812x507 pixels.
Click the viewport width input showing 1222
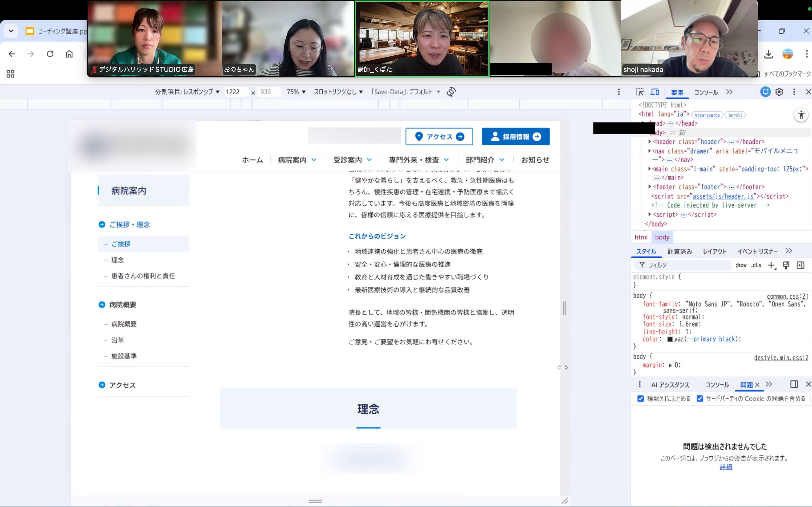pos(236,92)
